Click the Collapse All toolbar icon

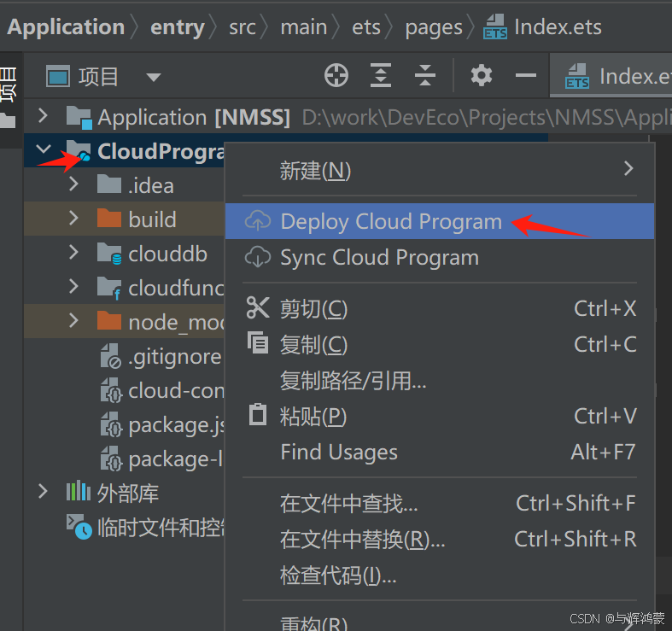point(424,75)
